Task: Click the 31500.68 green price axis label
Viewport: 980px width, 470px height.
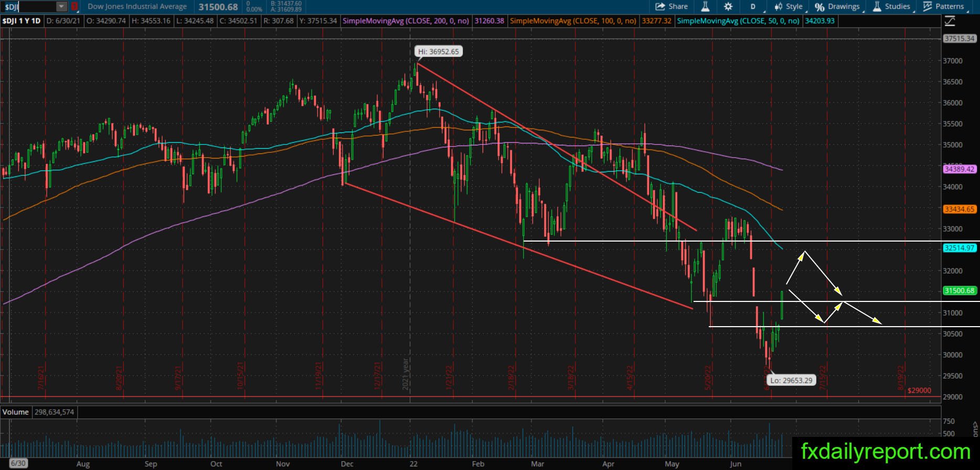Action: 960,290
